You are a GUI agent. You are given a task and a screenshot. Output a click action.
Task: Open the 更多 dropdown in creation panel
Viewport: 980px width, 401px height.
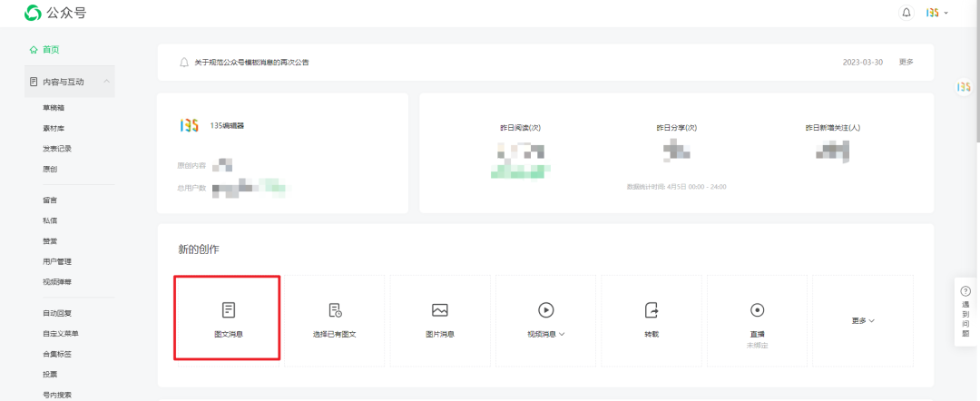pyautogui.click(x=863, y=321)
